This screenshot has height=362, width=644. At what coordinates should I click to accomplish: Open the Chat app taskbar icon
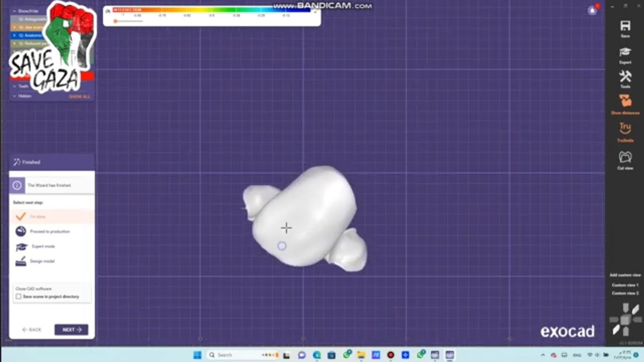[301, 355]
